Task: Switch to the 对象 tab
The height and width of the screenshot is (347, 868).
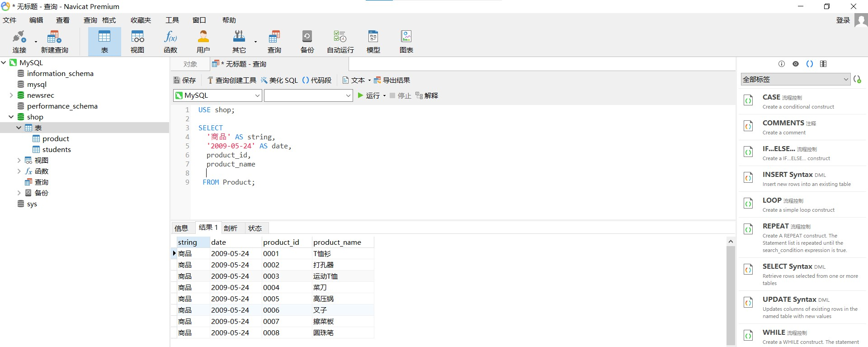Action: [x=190, y=64]
